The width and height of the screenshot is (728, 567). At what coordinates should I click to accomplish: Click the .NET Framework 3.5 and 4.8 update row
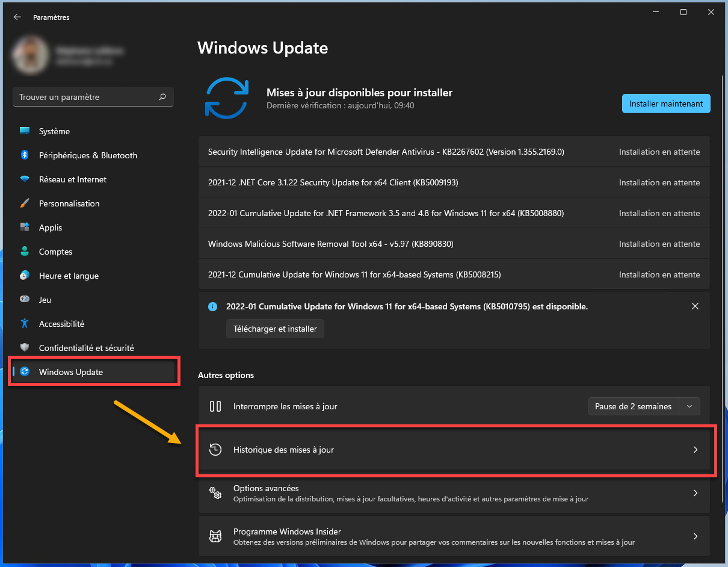[454, 213]
